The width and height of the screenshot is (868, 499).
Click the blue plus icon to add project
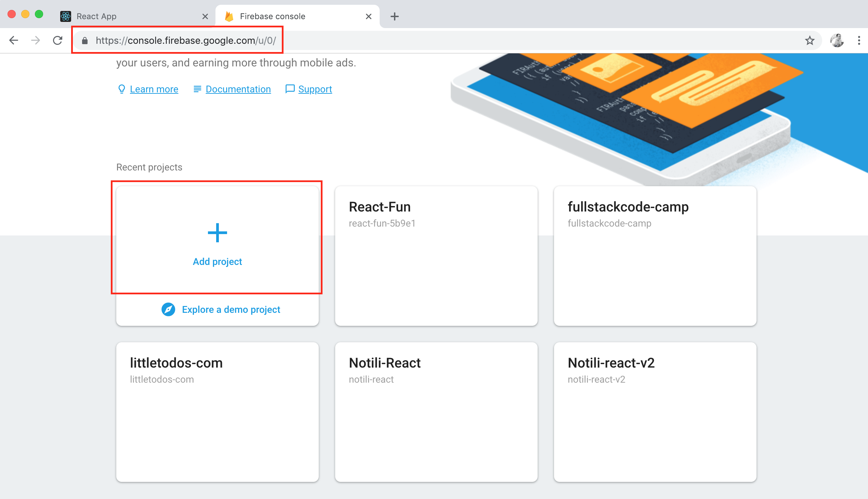point(218,233)
